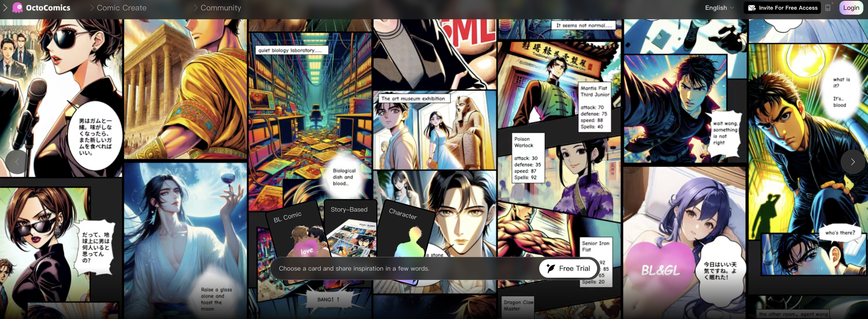Viewport: 868px width, 319px height.
Task: Click the Login button
Action: (851, 8)
